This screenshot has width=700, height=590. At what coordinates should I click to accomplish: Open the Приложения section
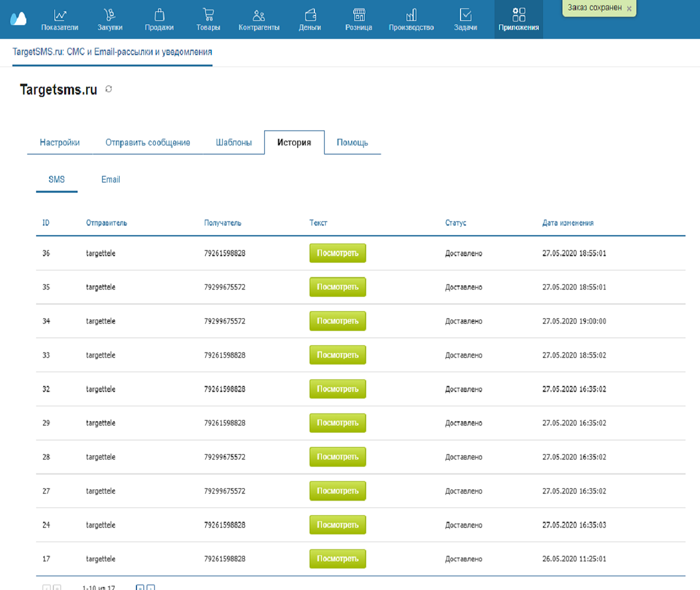[519, 20]
